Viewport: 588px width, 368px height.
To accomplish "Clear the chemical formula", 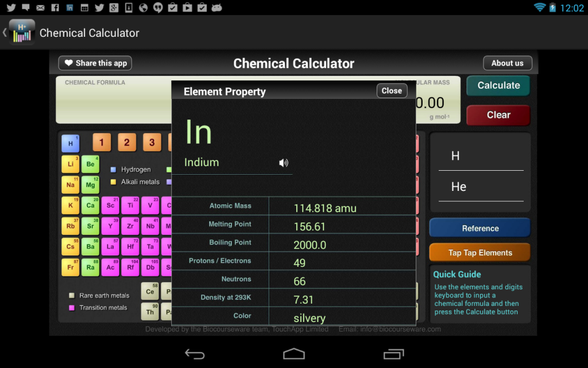I will click(498, 115).
